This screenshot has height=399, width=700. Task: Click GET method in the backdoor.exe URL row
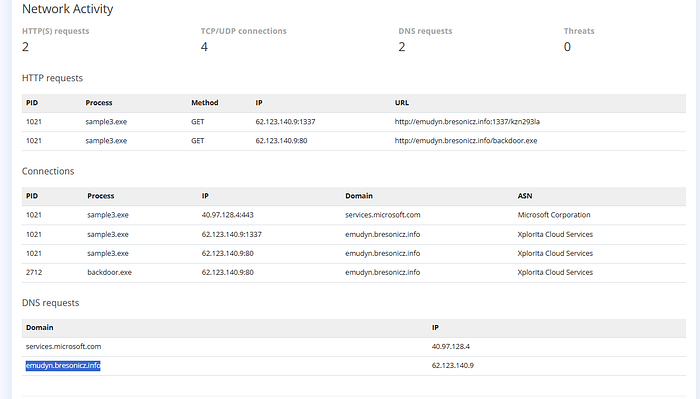tap(197, 141)
